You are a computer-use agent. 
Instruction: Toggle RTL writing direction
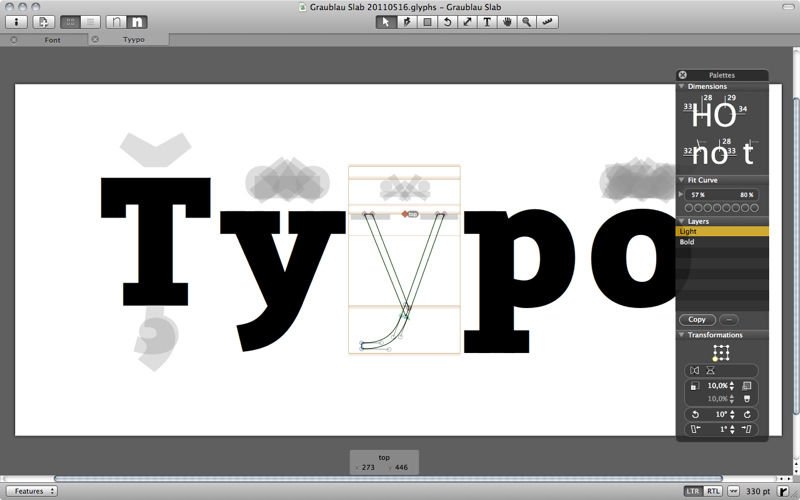click(x=712, y=491)
